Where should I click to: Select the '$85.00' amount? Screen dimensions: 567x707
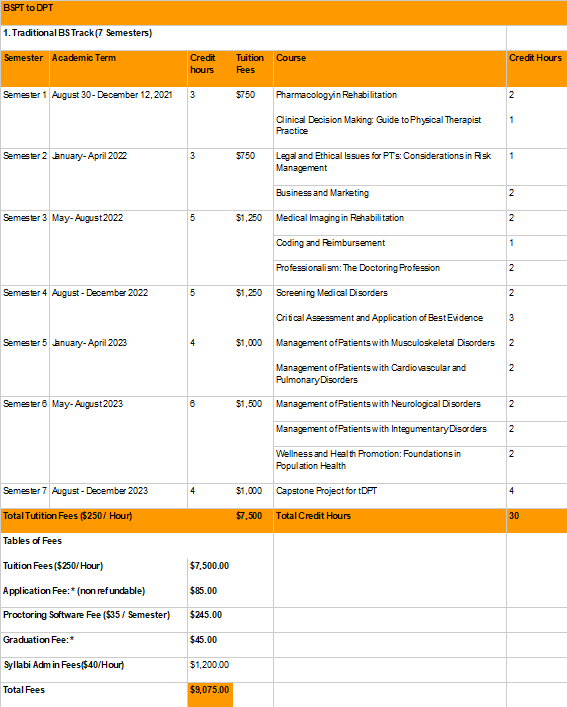[x=203, y=591]
